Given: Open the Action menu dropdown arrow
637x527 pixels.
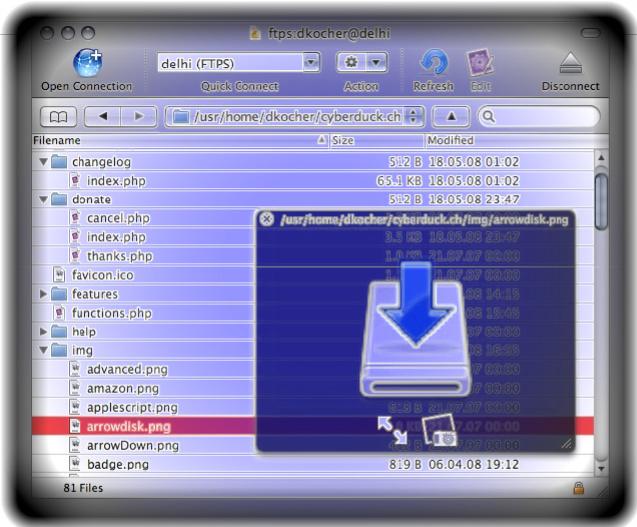Looking at the screenshot, I should pyautogui.click(x=376, y=62).
